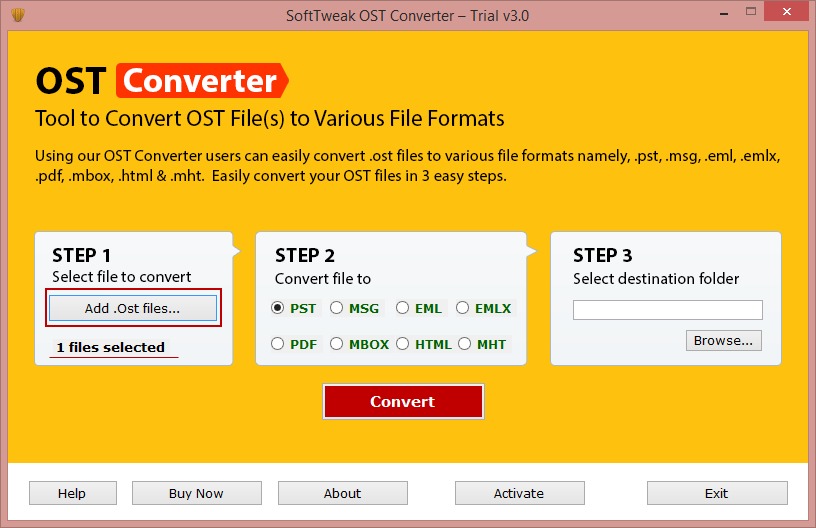
Task: Open the Help button
Action: click(73, 493)
